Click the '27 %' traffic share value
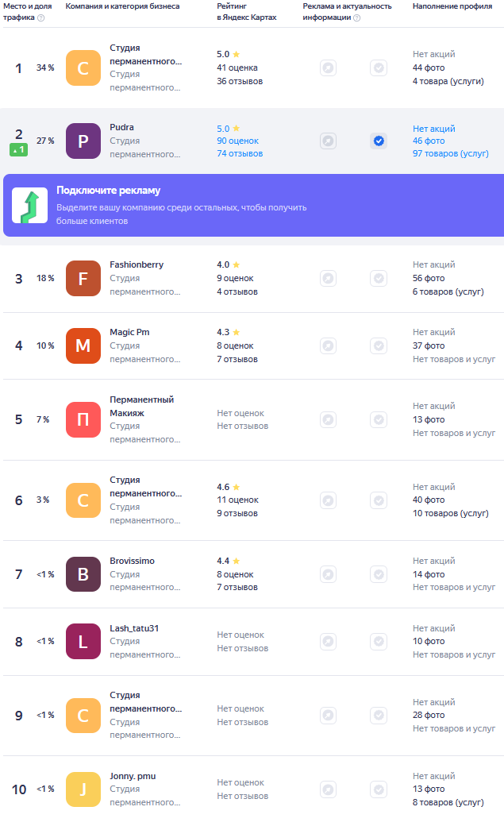The image size is (504, 826). coord(45,141)
